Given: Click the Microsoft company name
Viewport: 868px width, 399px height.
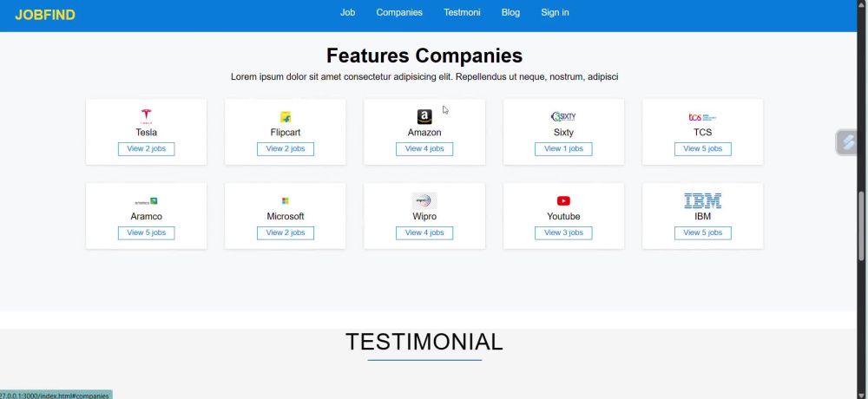Looking at the screenshot, I should click(286, 216).
